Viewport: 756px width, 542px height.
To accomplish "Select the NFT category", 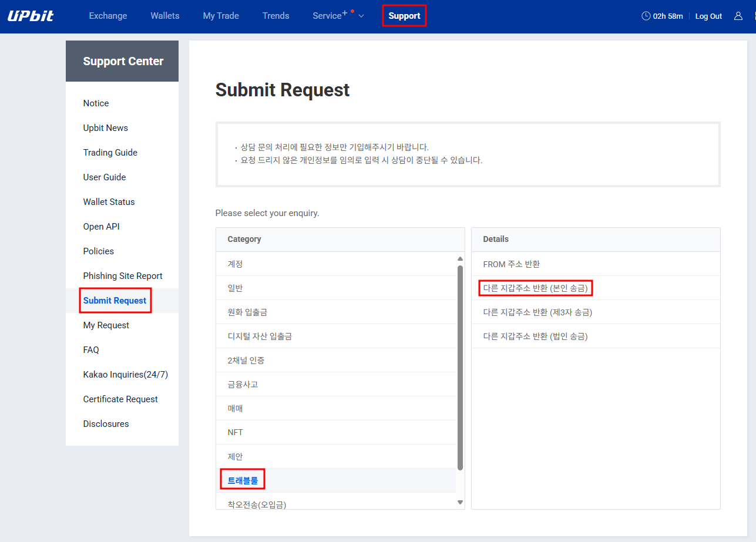I will coord(236,432).
